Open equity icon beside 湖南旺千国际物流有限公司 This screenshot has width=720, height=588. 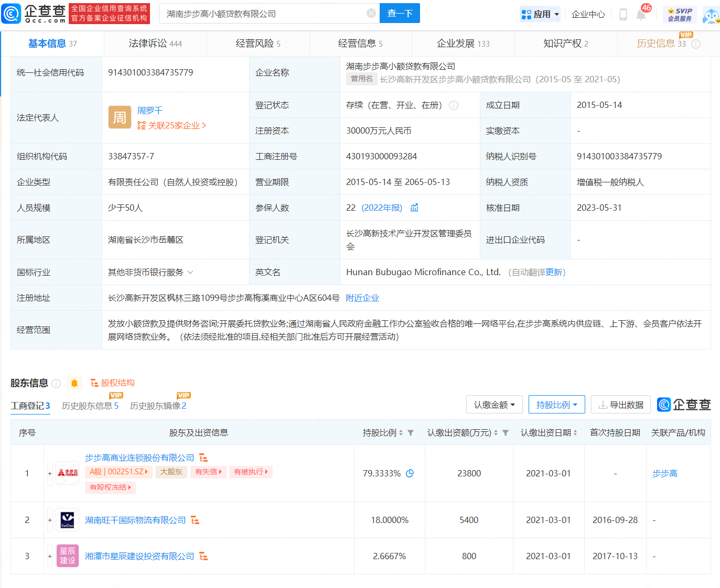coord(195,520)
